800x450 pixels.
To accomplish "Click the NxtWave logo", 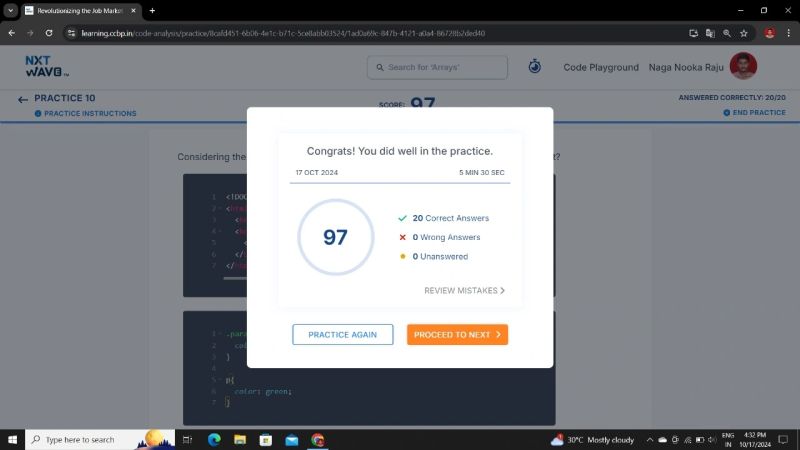I will (x=46, y=66).
